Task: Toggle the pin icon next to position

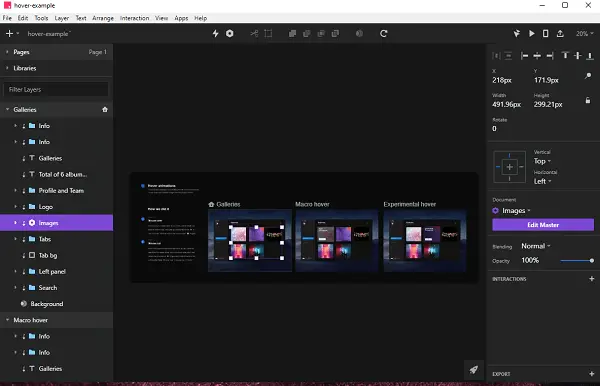Action: 588,76
